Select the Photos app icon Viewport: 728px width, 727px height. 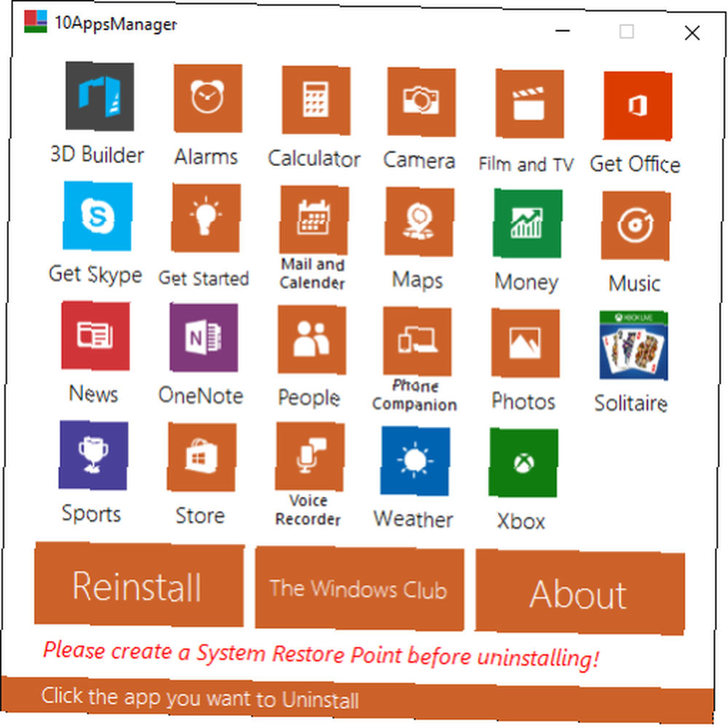click(x=525, y=343)
